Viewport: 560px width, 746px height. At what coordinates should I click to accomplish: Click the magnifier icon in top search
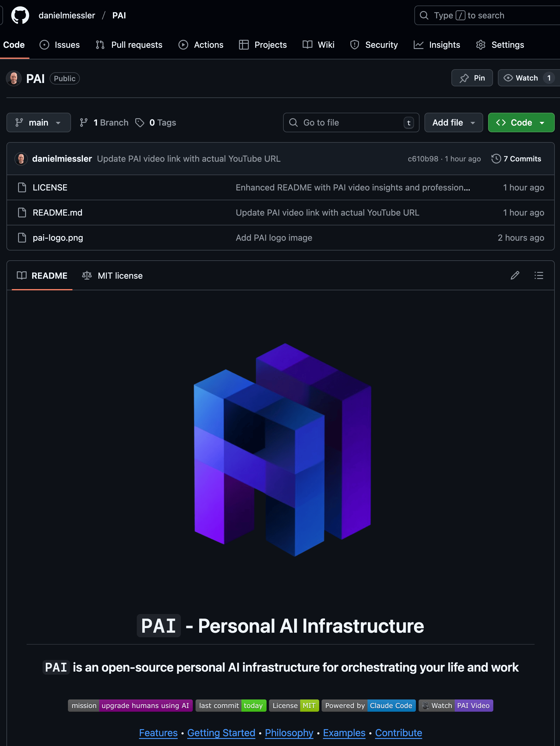point(424,16)
